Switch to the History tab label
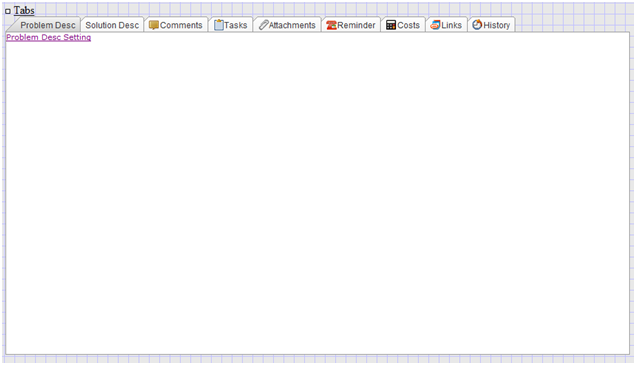The width and height of the screenshot is (636, 365). click(x=496, y=25)
